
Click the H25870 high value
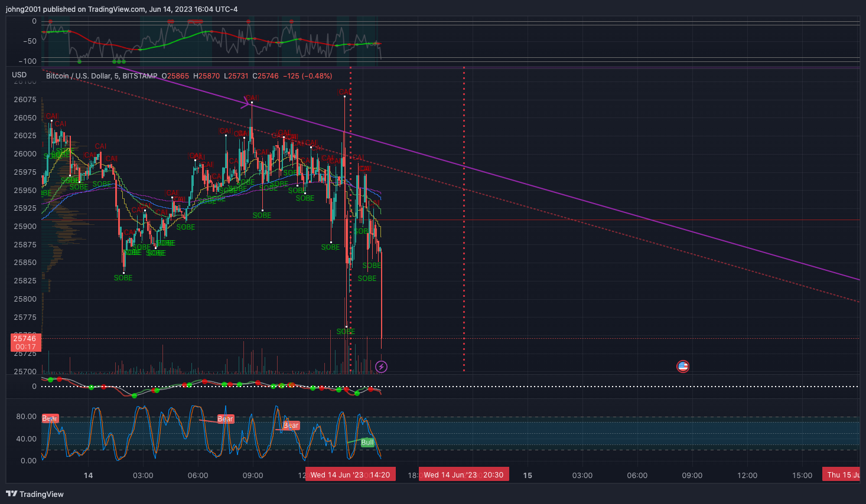207,76
